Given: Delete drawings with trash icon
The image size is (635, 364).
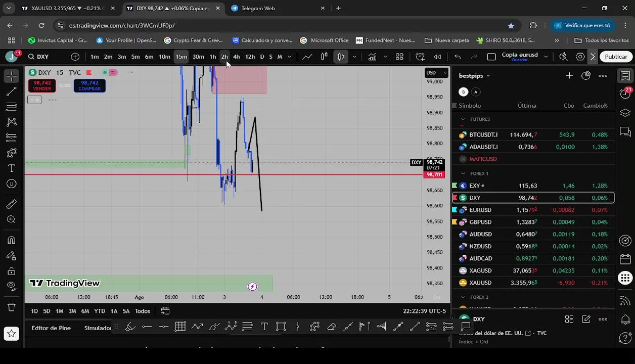Looking at the screenshot, I should (12, 307).
